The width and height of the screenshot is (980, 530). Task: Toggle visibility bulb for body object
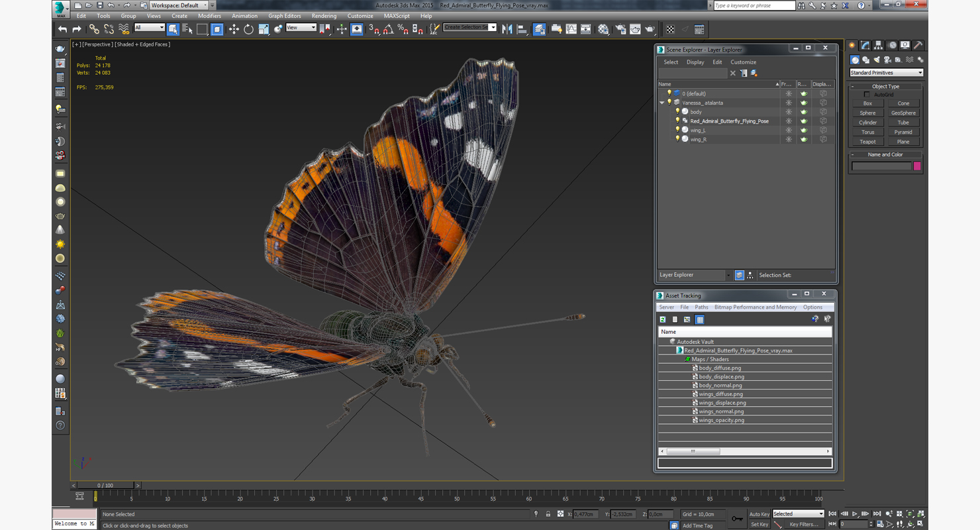(x=677, y=112)
